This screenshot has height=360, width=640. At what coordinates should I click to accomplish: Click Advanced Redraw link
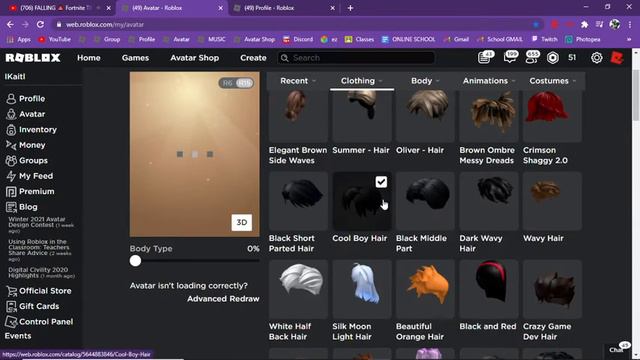click(223, 299)
